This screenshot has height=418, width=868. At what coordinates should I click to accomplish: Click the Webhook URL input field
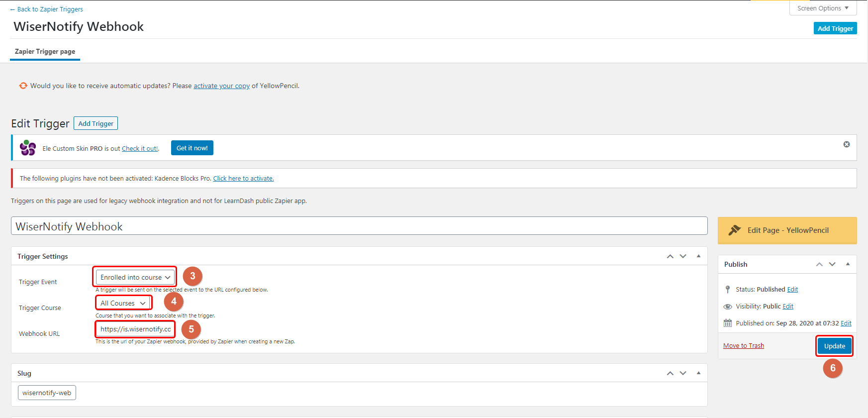(x=135, y=329)
